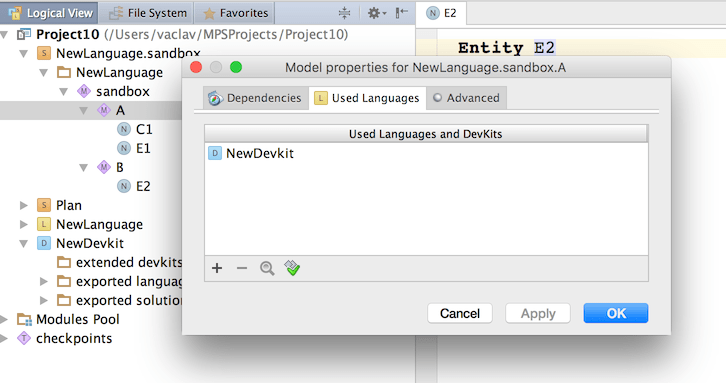This screenshot has height=383, width=726.
Task: Cancel the Model properties dialog
Action: tap(460, 314)
